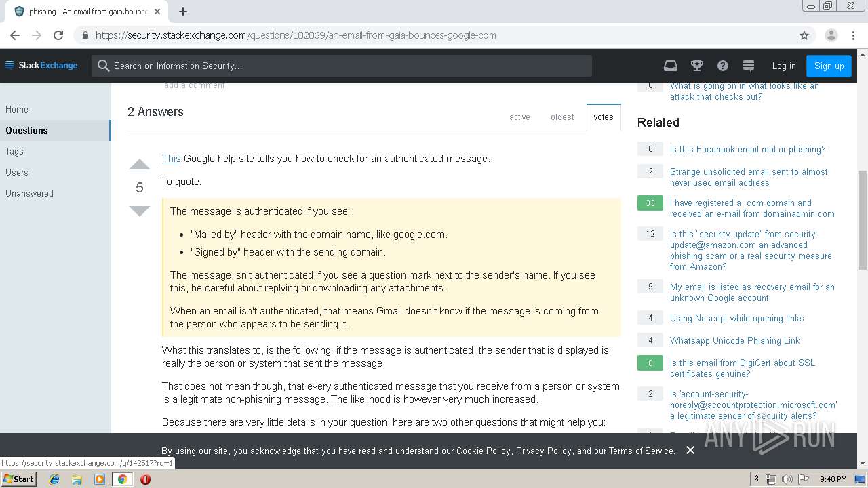Image resolution: width=868 pixels, height=488 pixels.
Task: Click the Sign up button
Action: (829, 66)
